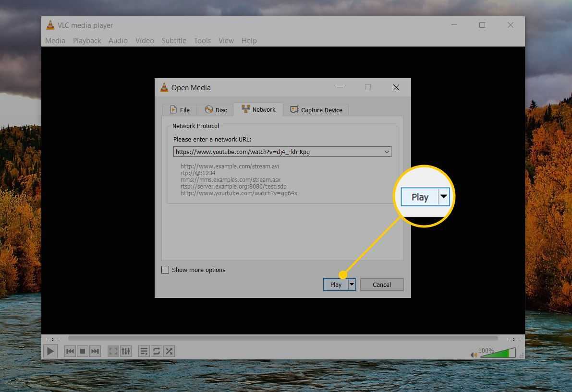Close the VLC media player window
Image resolution: width=572 pixels, height=392 pixels.
[511, 25]
